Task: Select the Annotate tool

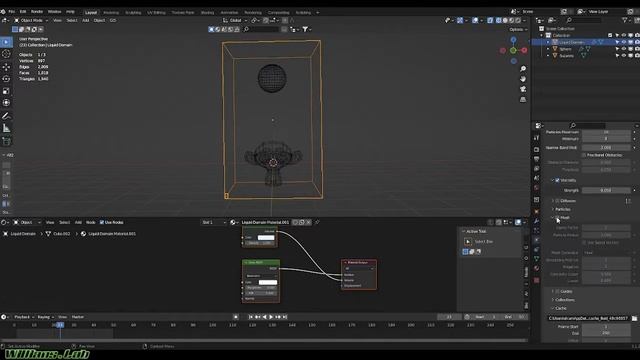Action: point(6,116)
